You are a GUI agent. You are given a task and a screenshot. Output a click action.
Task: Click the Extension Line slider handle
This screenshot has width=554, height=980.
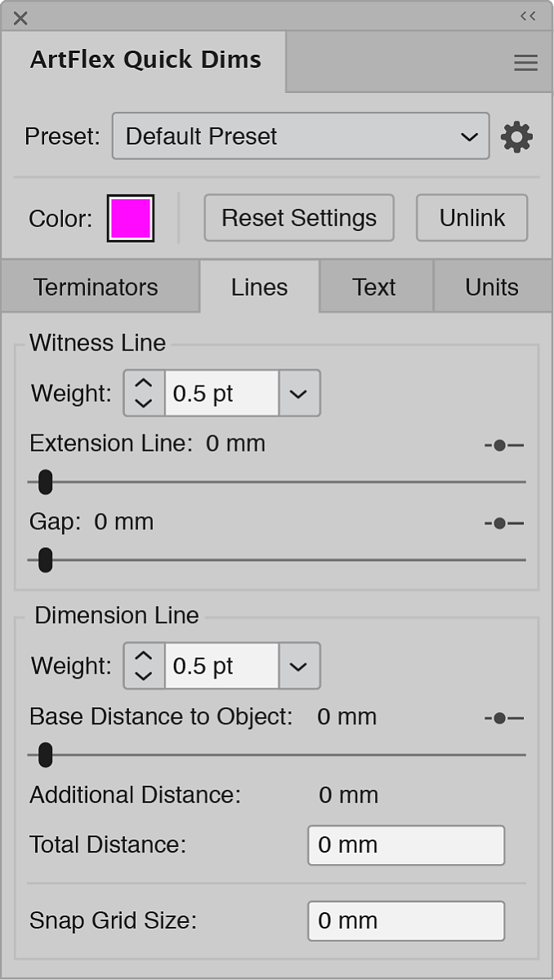tap(46, 482)
